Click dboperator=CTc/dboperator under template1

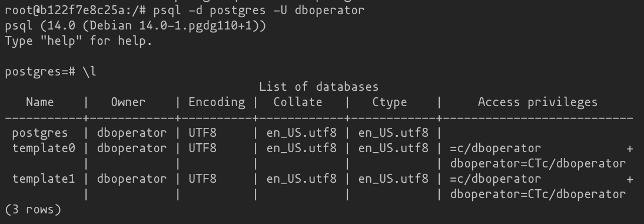(x=537, y=195)
